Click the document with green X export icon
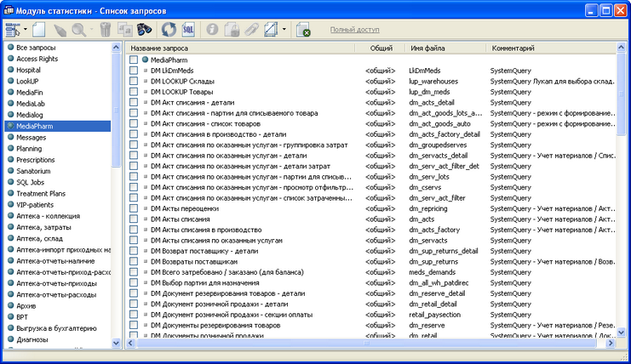 click(302, 30)
